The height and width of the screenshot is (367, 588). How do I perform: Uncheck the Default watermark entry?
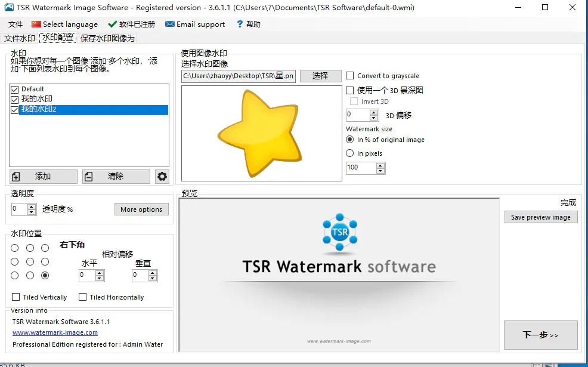(x=14, y=89)
